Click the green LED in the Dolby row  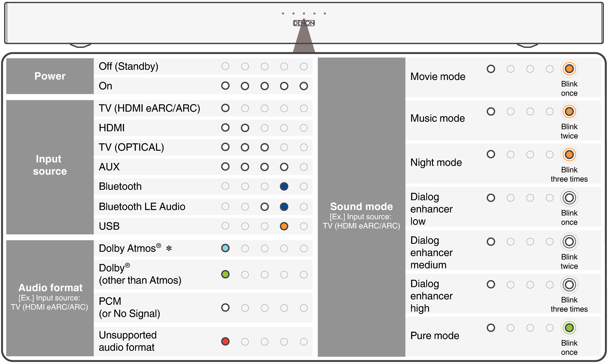pyautogui.click(x=225, y=274)
